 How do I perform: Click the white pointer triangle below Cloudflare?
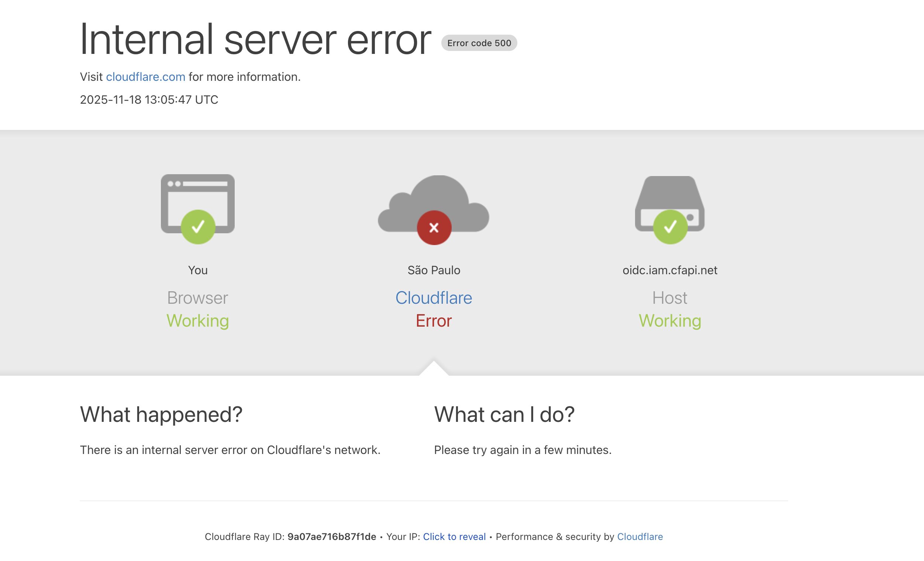[434, 369]
